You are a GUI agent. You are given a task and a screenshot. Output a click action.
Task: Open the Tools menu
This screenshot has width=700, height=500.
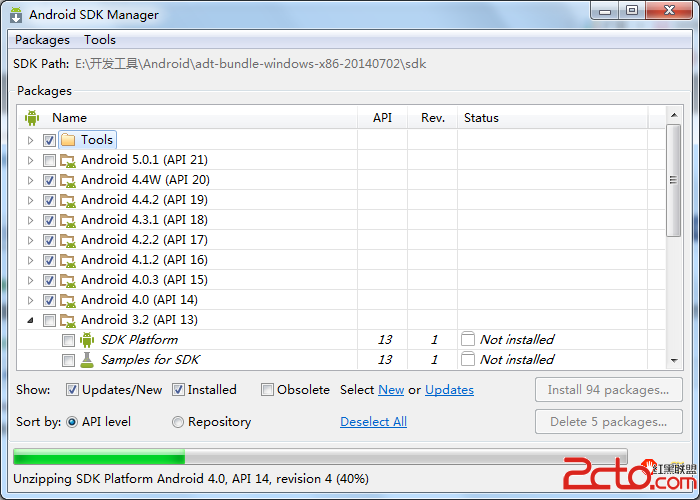[100, 40]
